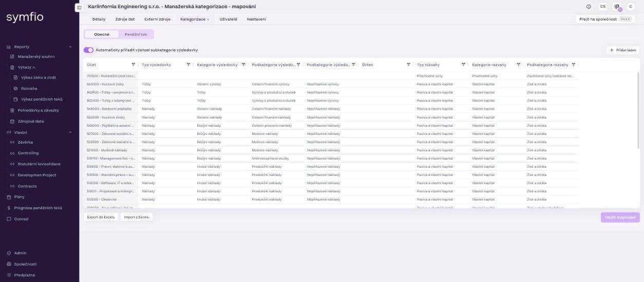Switch to the Detaily tab
The image size is (644, 282).
[x=99, y=19]
